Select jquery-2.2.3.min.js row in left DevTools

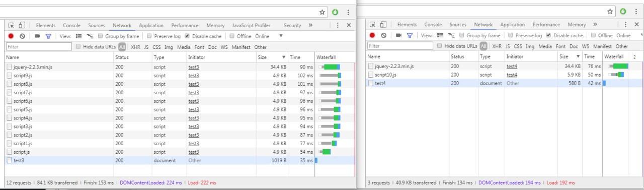180,67
